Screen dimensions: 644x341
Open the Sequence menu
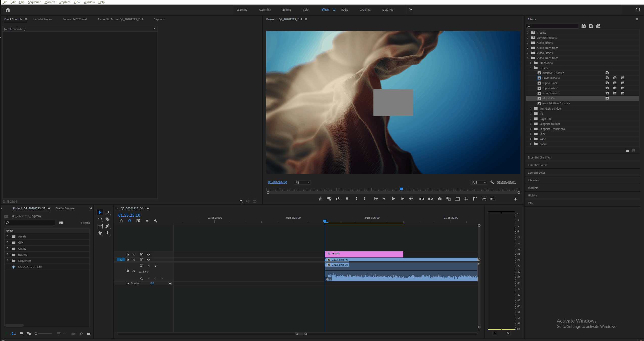tap(34, 2)
